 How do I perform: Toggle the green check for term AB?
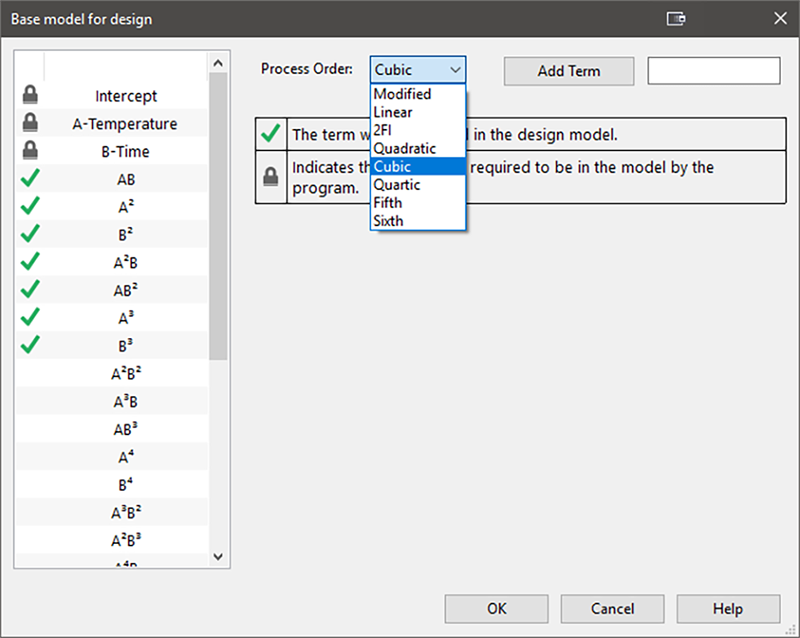coord(30,179)
